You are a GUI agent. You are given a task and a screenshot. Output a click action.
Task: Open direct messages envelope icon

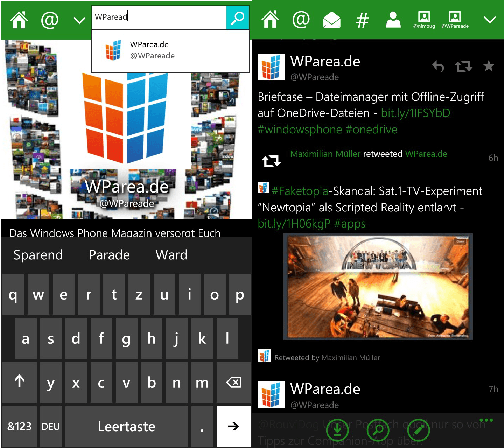click(x=332, y=20)
